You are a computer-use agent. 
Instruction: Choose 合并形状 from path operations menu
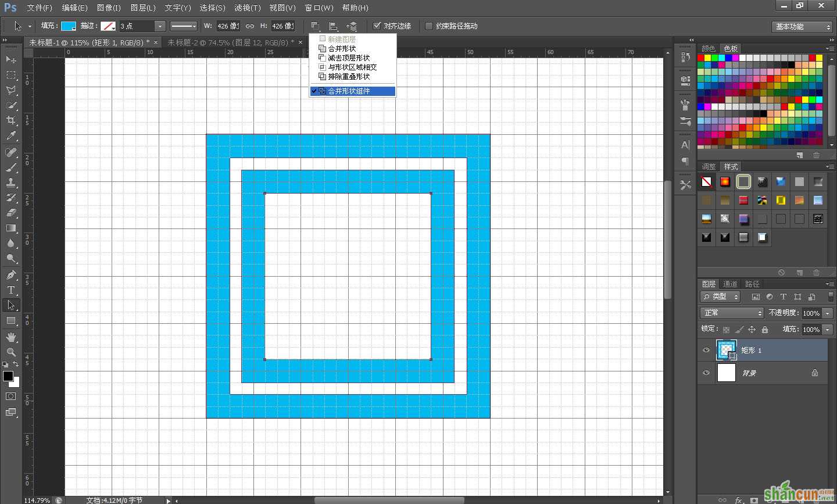[352, 48]
